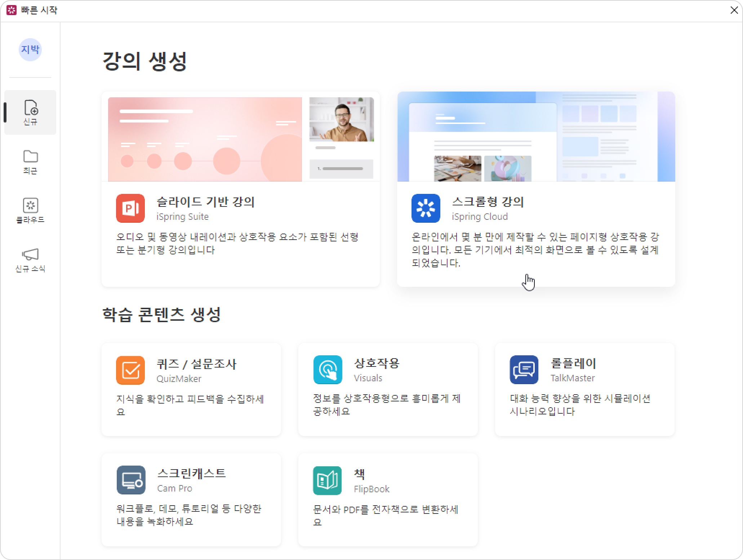Click the 지박 user avatar

coord(30,49)
